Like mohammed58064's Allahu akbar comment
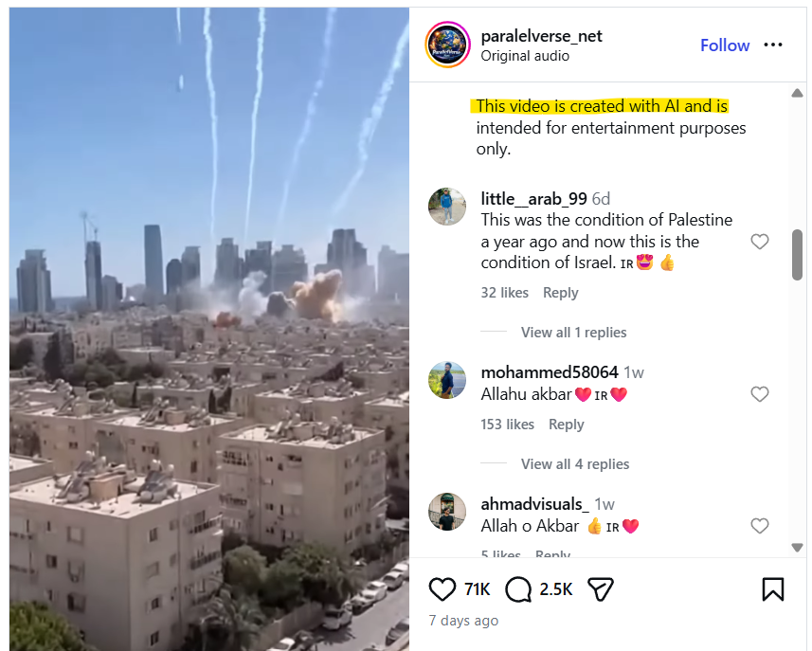 760,394
